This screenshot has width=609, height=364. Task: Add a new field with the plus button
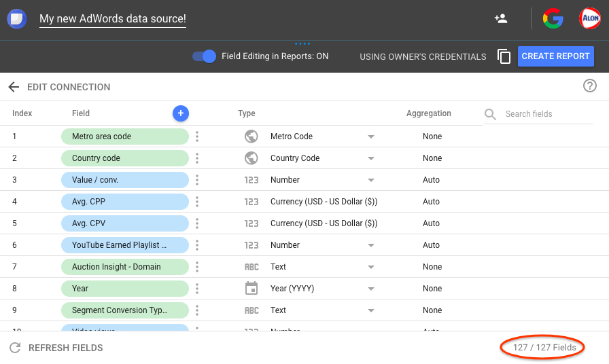(181, 113)
